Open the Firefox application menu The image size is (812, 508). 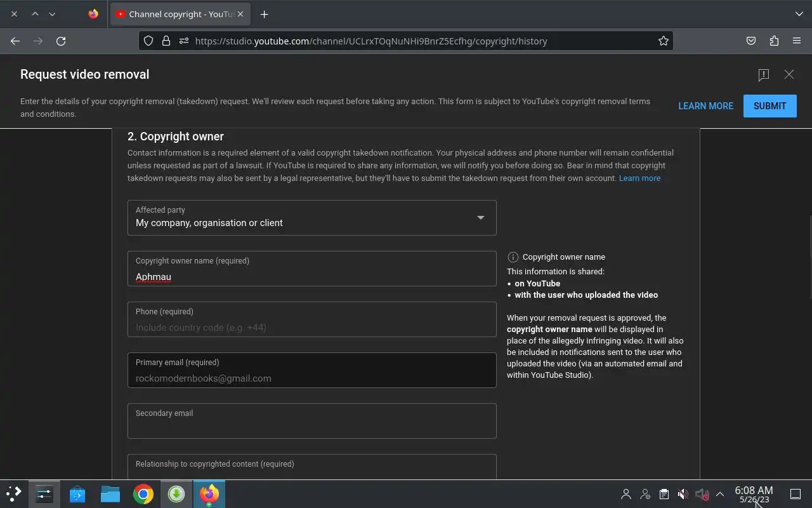click(797, 41)
